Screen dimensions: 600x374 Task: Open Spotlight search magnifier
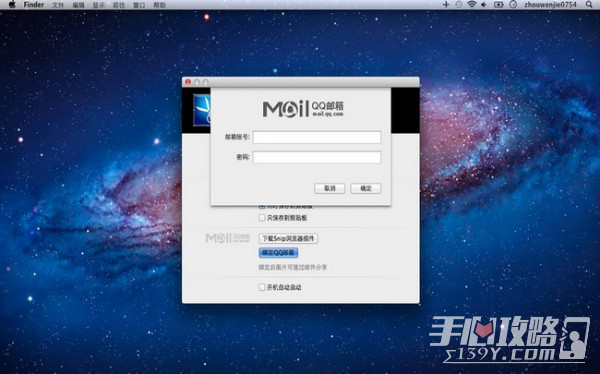[589, 5]
